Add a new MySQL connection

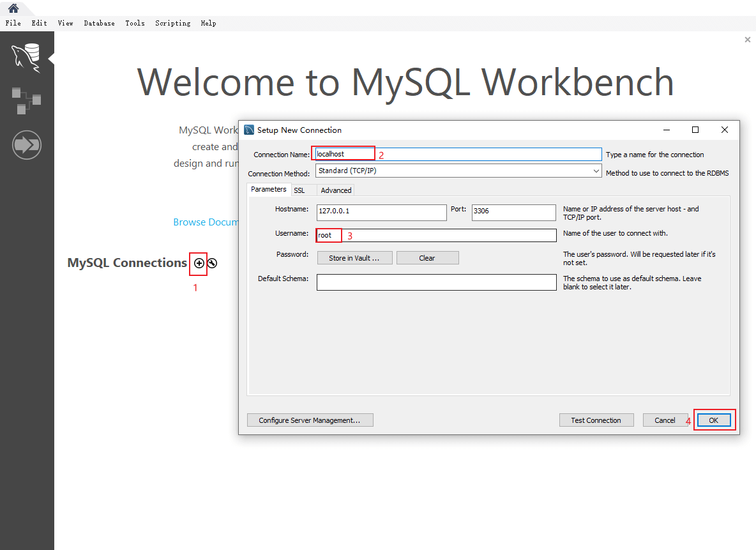coord(199,263)
